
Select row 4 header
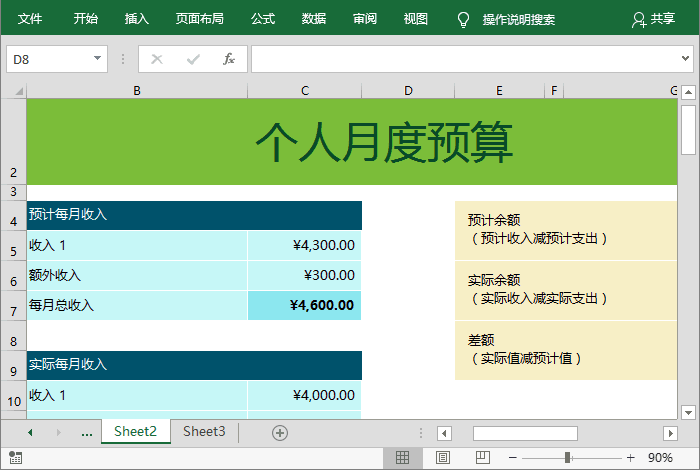coord(13,216)
